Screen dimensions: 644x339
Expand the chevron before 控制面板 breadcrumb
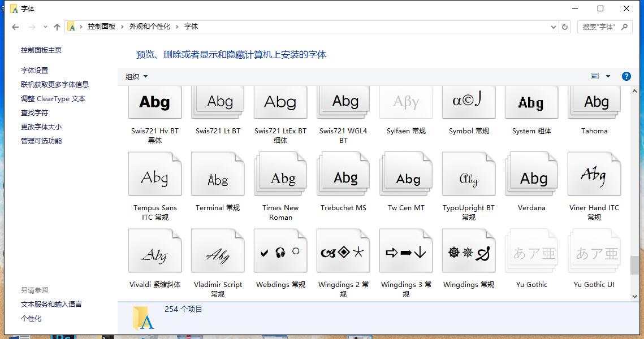pos(81,27)
